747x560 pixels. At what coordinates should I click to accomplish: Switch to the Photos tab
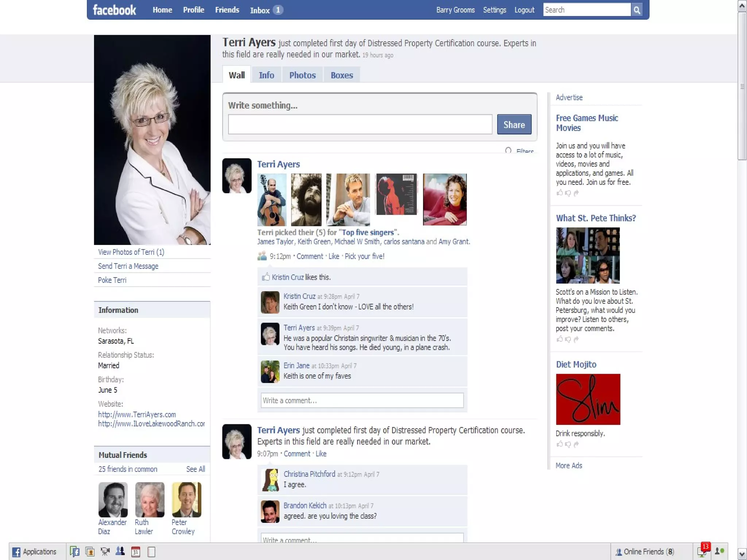coord(302,75)
